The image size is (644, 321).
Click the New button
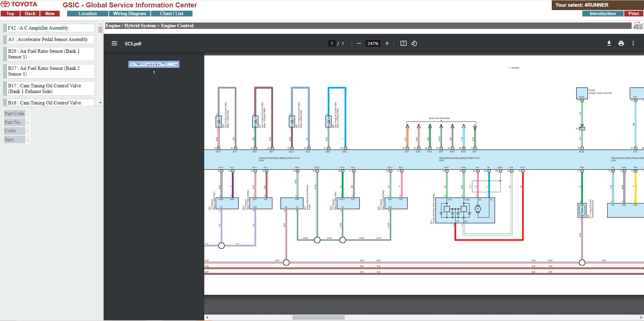click(x=50, y=13)
